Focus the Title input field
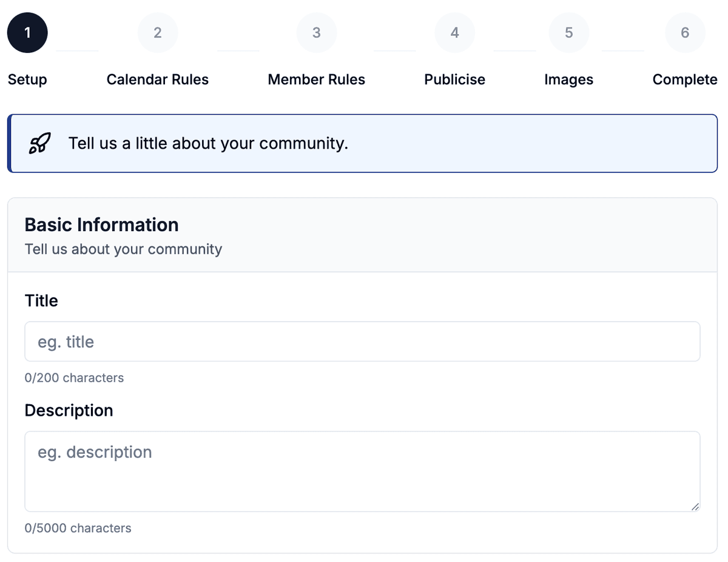 (362, 342)
